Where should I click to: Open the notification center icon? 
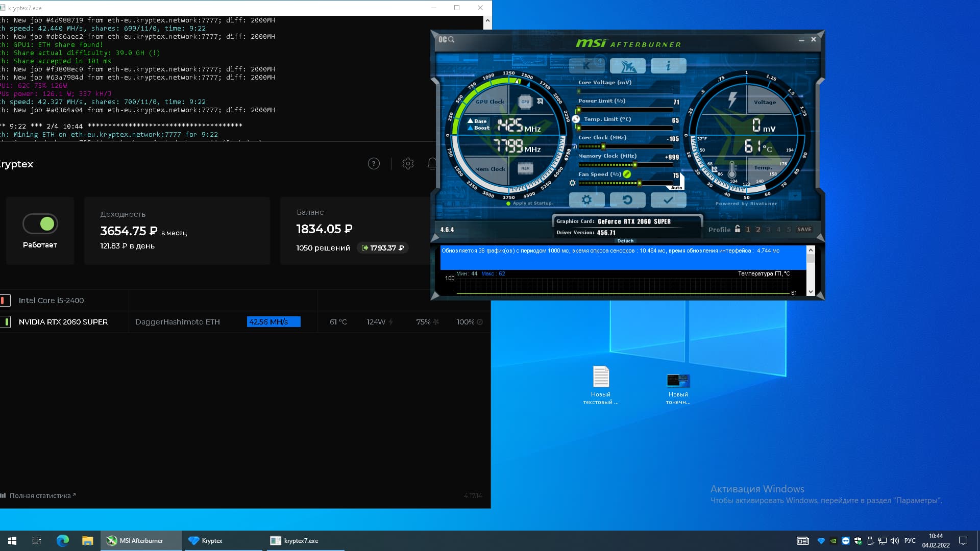click(963, 541)
